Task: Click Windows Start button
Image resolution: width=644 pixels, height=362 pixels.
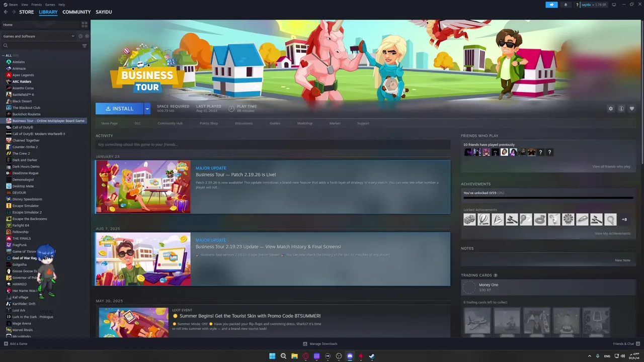Action: click(272, 356)
